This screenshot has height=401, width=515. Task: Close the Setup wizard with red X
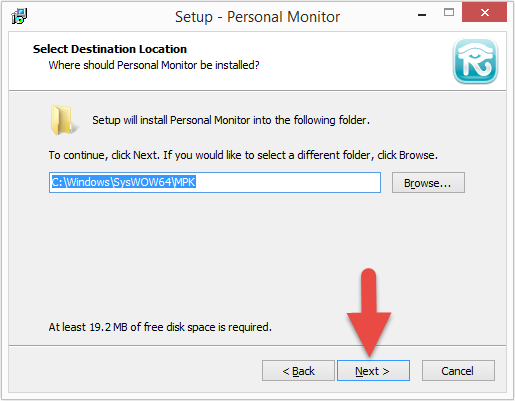484,12
